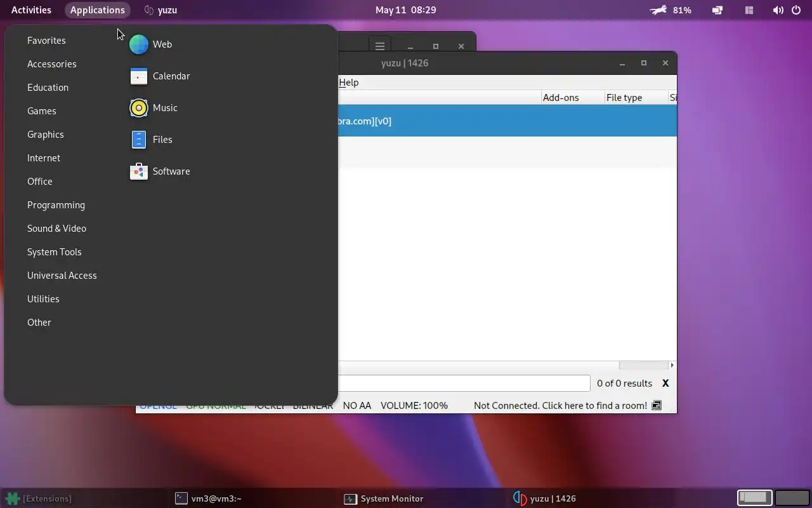This screenshot has width=812, height=508.
Task: Click the 0 of 0 results text
Action: point(624,383)
